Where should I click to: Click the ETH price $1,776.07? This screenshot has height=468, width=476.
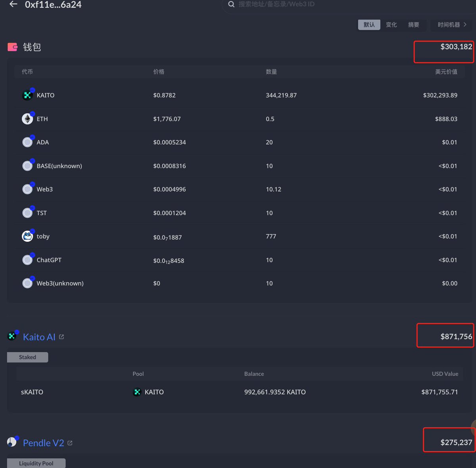(167, 119)
